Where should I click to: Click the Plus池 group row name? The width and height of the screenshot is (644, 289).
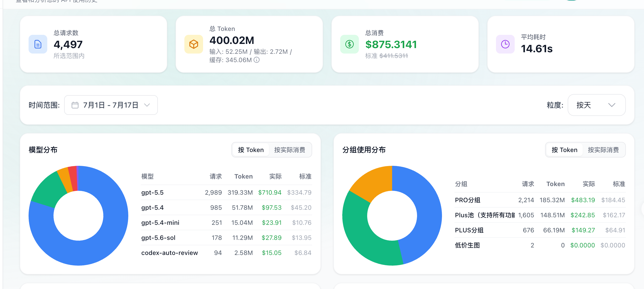click(x=485, y=215)
